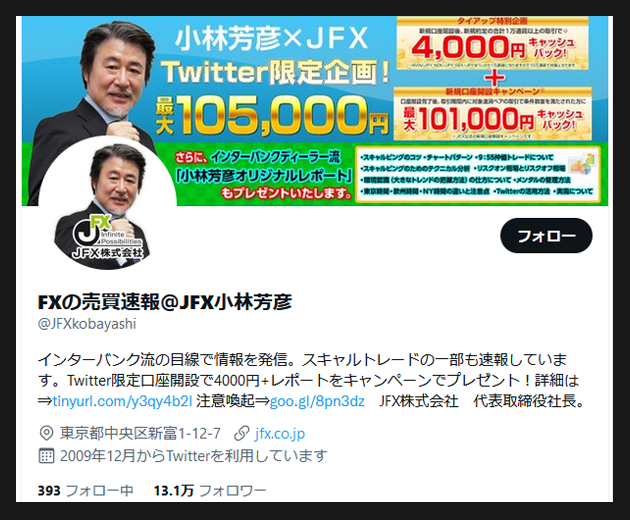Visit the jfx.co.jp website link
630x520 pixels.
280,434
